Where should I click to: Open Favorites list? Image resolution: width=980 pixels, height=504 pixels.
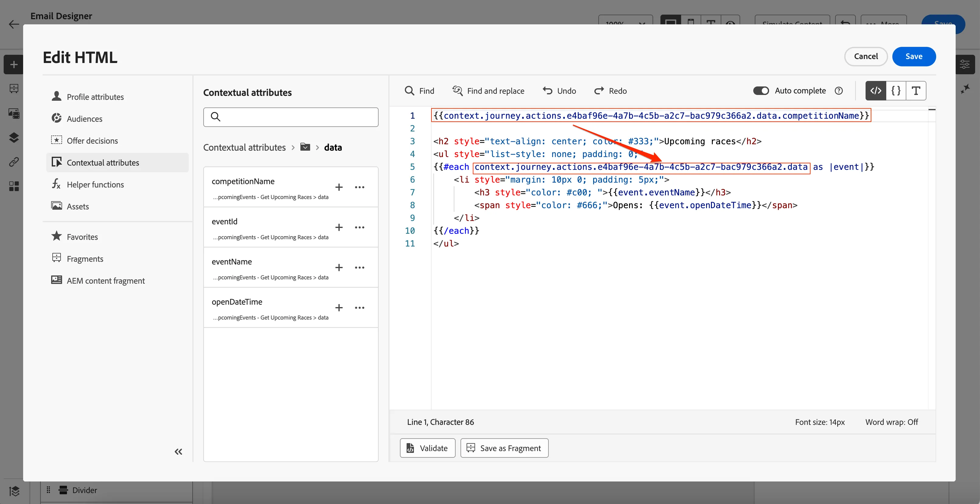point(117,237)
